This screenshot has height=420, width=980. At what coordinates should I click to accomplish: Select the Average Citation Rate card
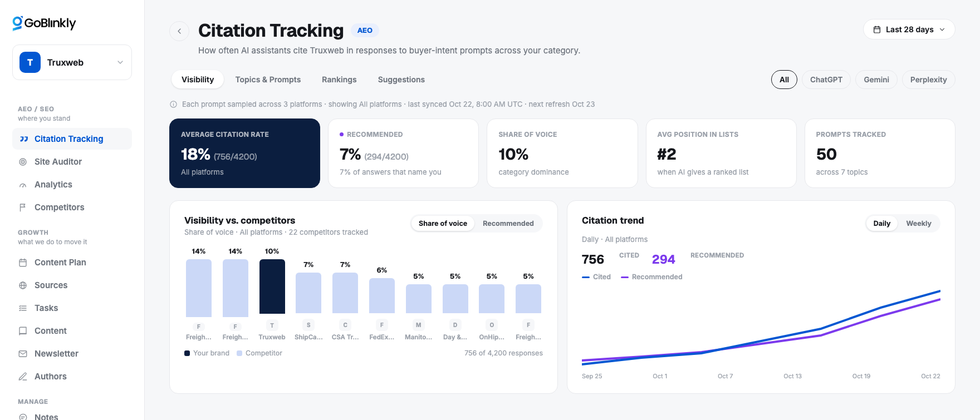[244, 153]
